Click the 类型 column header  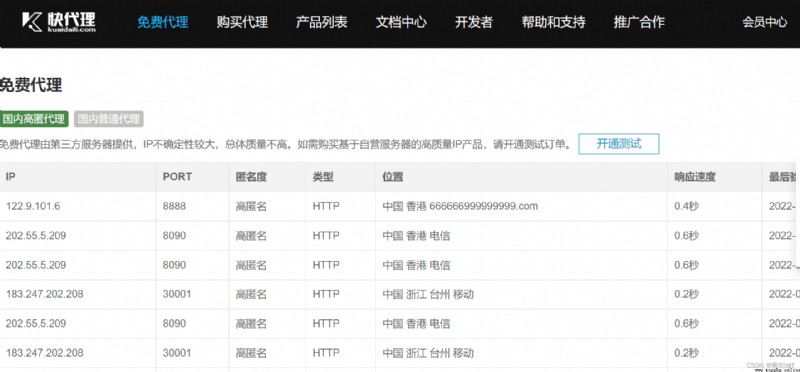point(323,177)
